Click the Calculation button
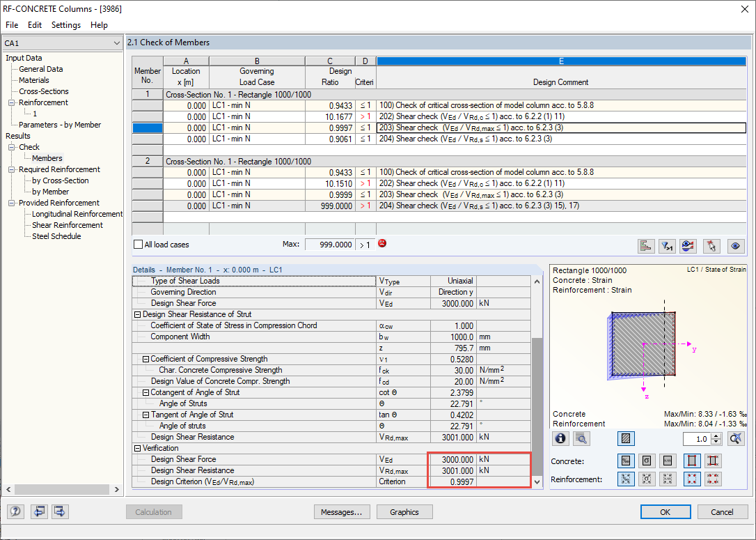Image resolution: width=756 pixels, height=540 pixels. click(154, 512)
